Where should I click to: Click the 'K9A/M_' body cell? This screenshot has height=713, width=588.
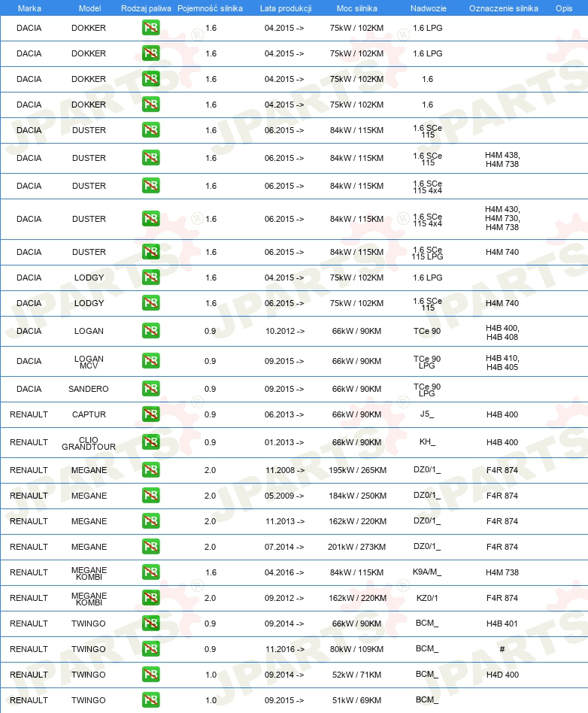(427, 572)
